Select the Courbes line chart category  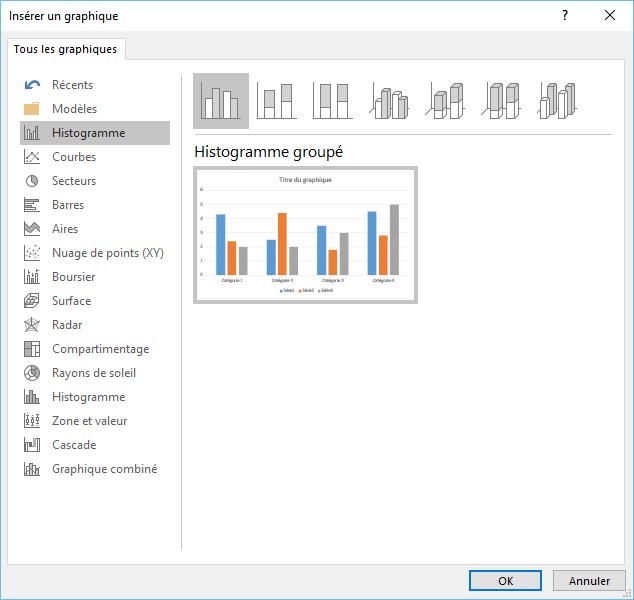[x=74, y=157]
